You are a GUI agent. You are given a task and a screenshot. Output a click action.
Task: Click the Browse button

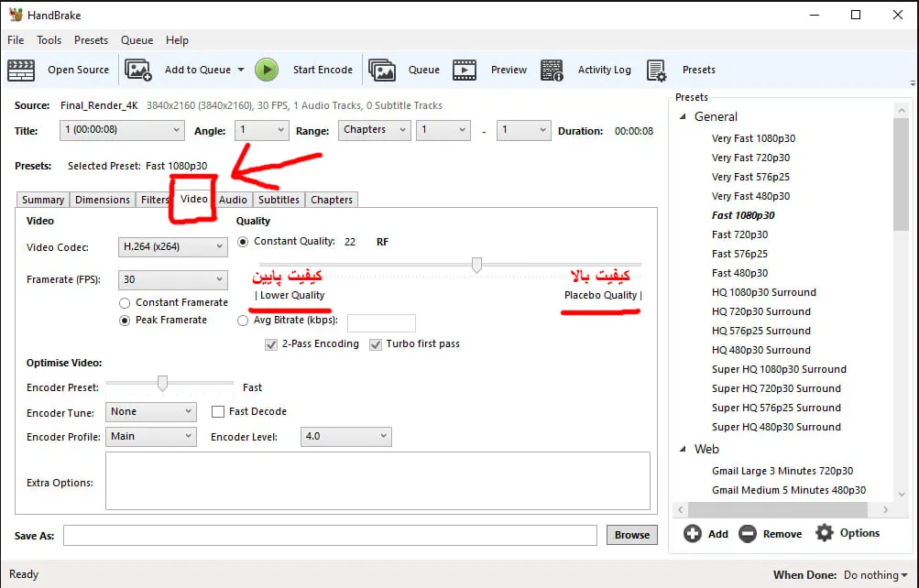(632, 535)
